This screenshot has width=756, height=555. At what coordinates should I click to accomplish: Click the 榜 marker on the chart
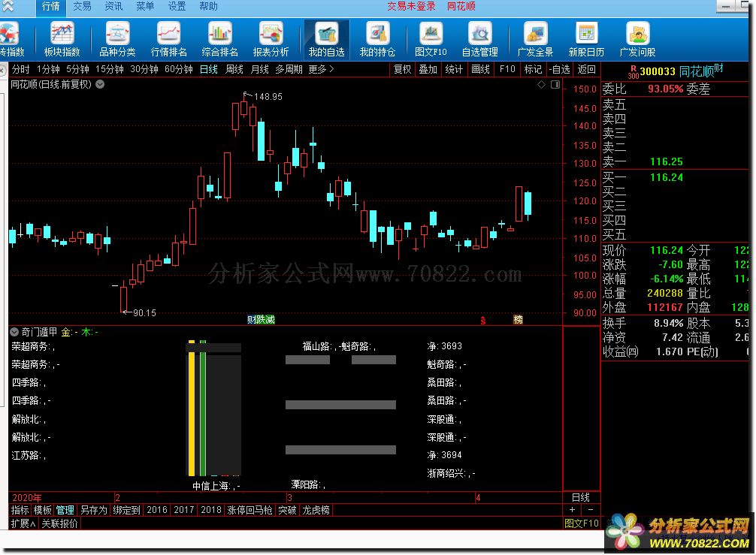point(519,319)
